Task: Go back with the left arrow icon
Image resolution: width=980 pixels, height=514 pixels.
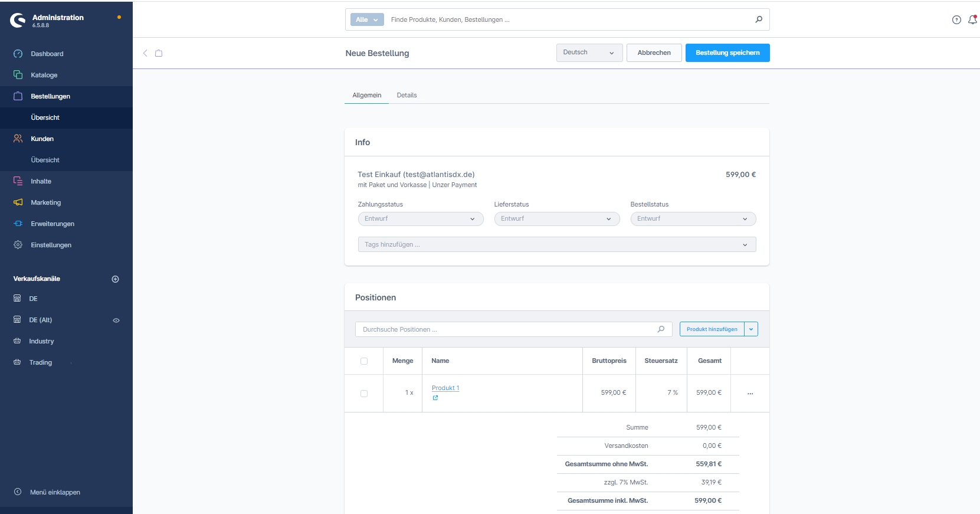Action: (145, 53)
